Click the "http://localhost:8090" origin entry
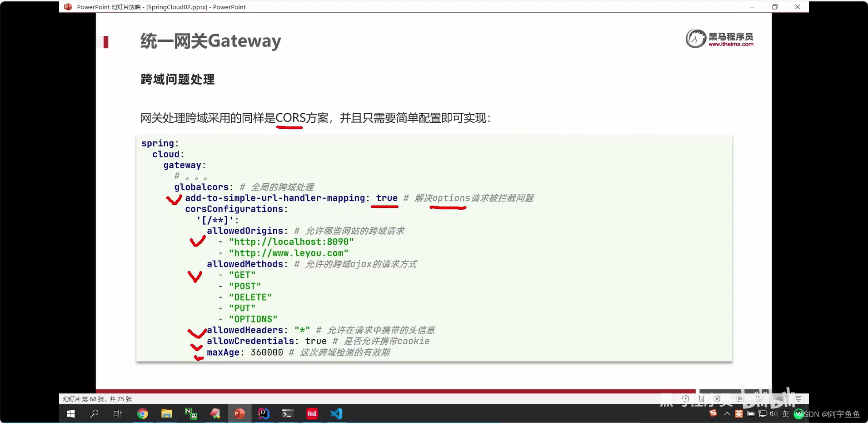The width and height of the screenshot is (868, 423). coord(291,242)
